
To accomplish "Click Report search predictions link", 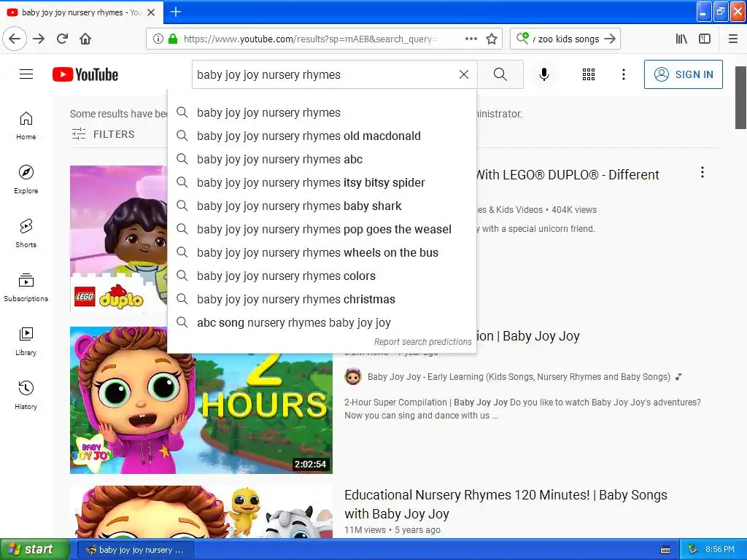I will (422, 342).
